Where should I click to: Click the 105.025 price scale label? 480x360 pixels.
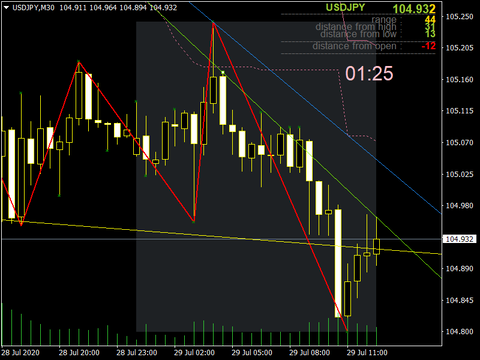coord(460,174)
